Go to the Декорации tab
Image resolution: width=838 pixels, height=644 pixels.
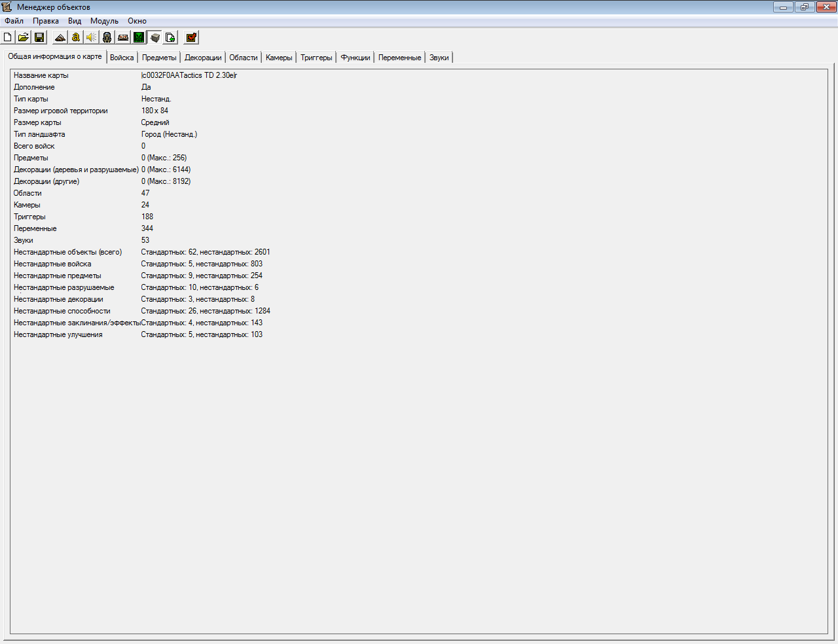(203, 58)
